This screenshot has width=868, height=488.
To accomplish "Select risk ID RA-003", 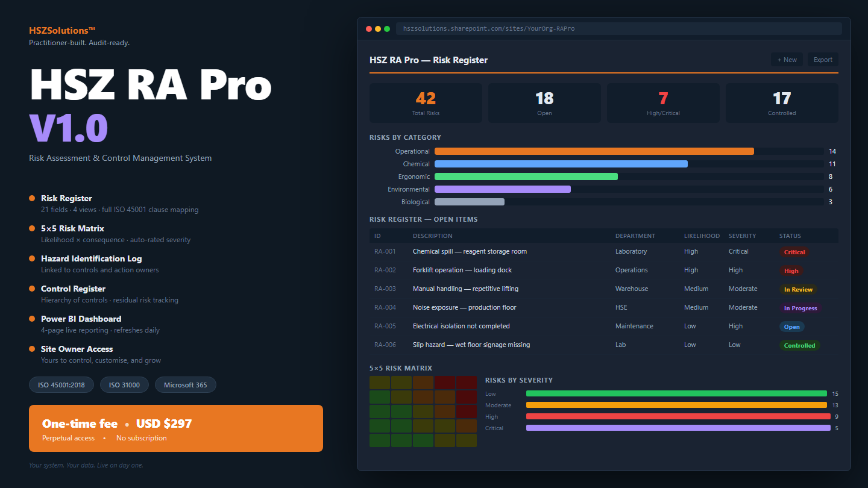I will [x=385, y=289].
